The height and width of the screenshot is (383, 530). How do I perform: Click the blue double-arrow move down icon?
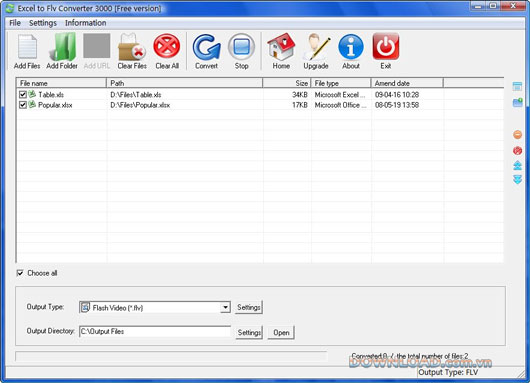[517, 179]
